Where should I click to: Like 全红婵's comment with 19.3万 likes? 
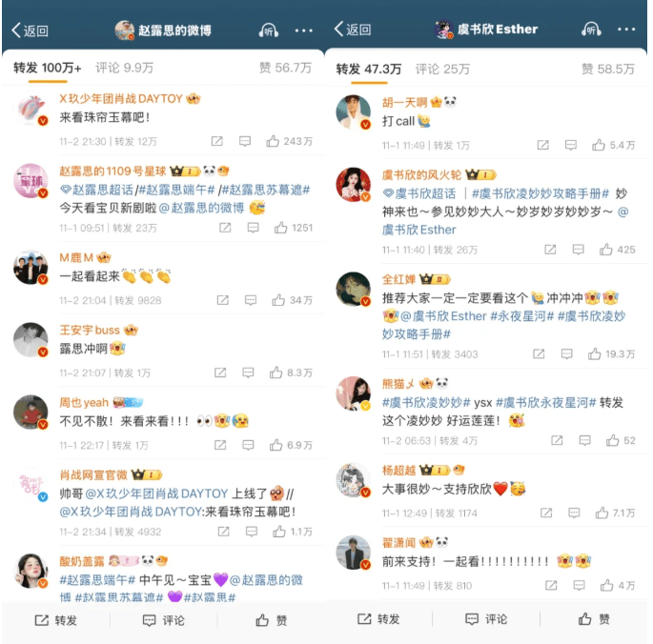point(594,354)
